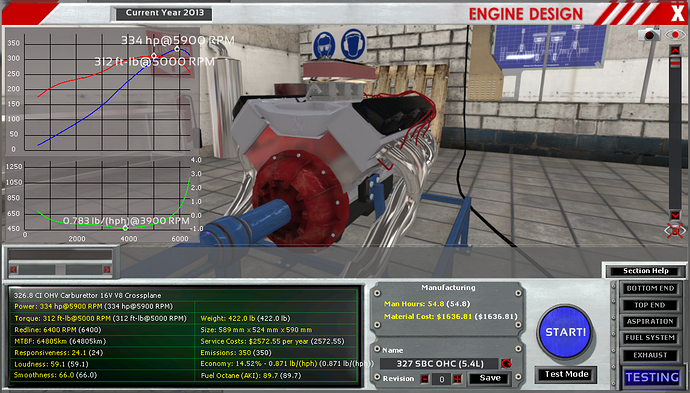Click the crossed-out eye hide icon
The image size is (690, 393).
pyautogui.click(x=675, y=230)
